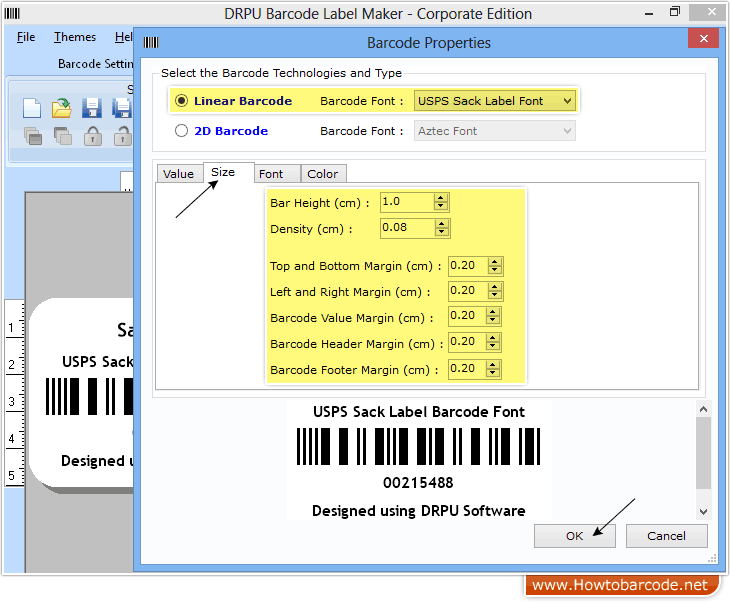The image size is (730, 602).
Task: Select the 2D Barcode radio button
Action: (x=181, y=131)
